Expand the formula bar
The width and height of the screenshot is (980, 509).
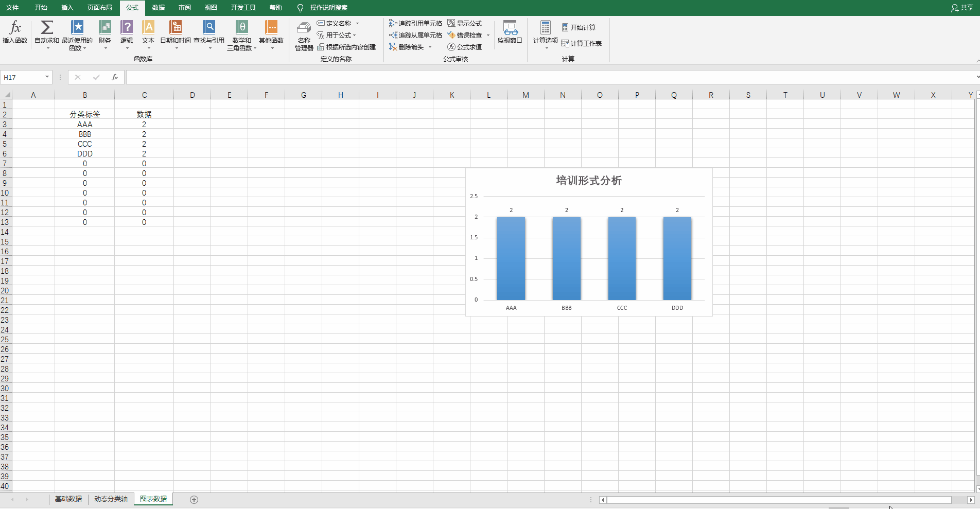tap(977, 77)
